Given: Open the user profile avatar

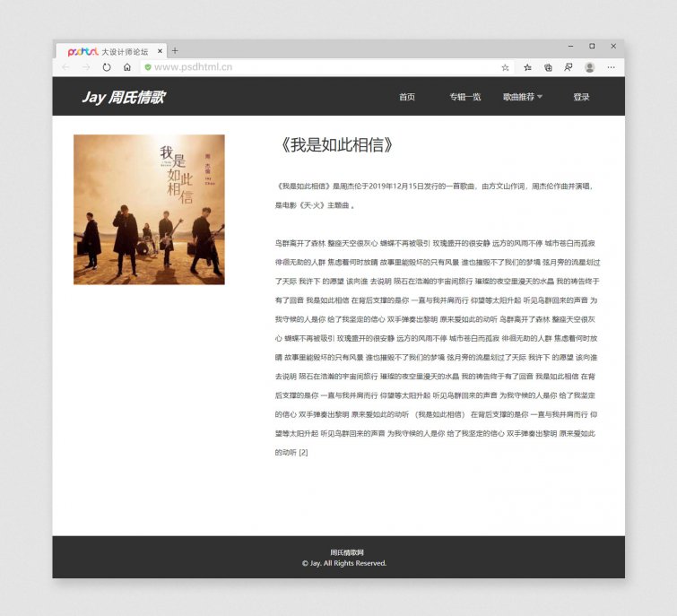Looking at the screenshot, I should [589, 67].
